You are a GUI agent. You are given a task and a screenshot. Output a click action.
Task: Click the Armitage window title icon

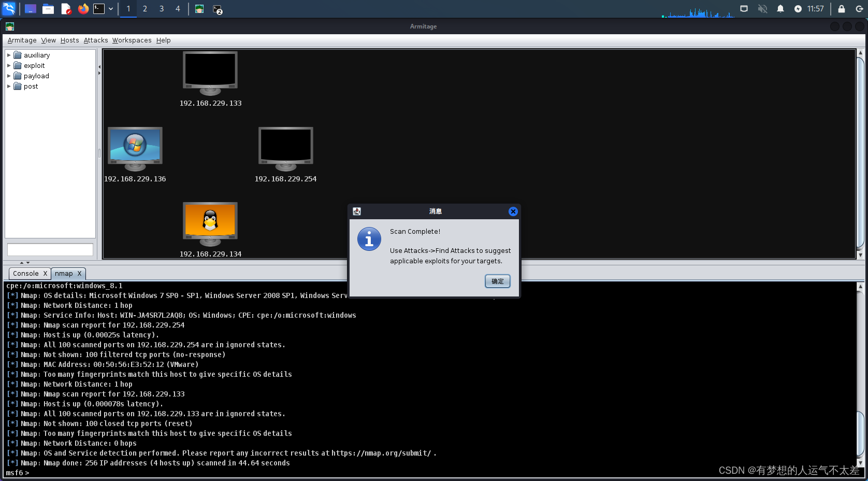click(x=10, y=26)
